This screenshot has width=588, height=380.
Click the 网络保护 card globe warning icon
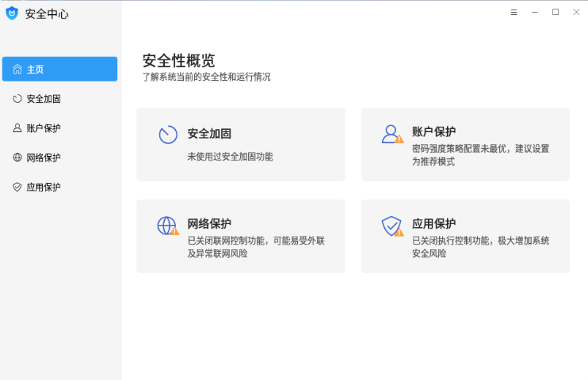(168, 226)
